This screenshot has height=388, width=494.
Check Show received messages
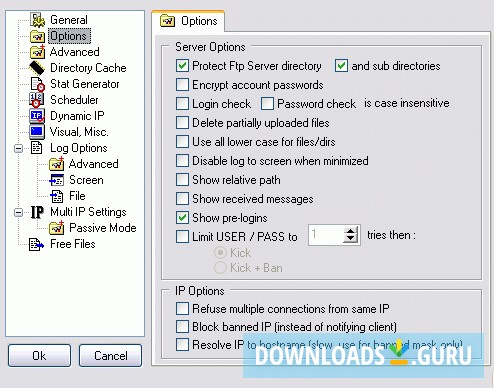coord(182,199)
